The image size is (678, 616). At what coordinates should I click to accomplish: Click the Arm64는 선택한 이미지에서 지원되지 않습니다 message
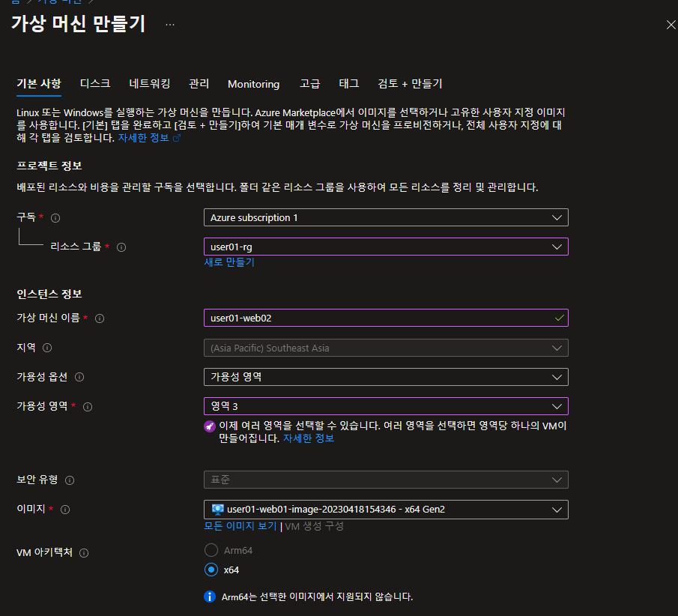tap(317, 597)
